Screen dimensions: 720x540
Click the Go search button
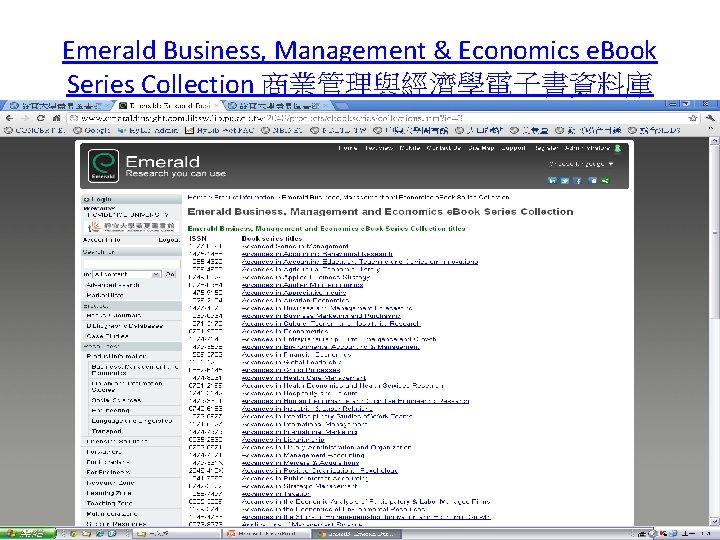pos(170,274)
